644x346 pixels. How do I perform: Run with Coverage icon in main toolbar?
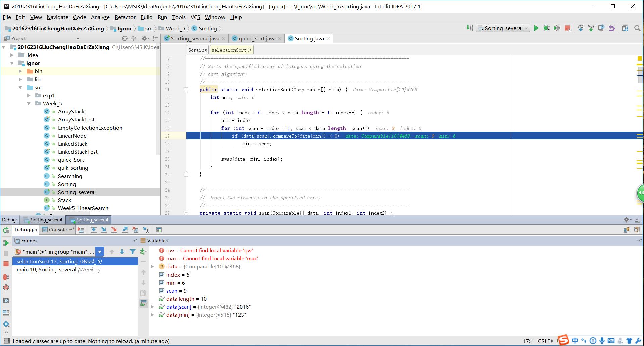[x=557, y=28]
